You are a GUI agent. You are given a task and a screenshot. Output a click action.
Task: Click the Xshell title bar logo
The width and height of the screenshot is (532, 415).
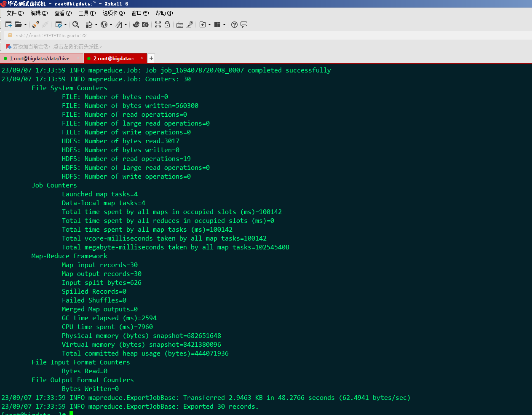pyautogui.click(x=3, y=4)
